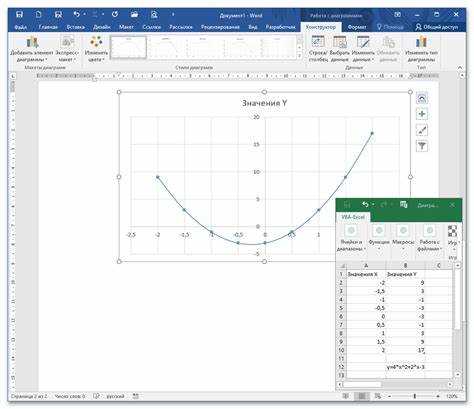The image size is (474, 409).
Task: Select column A header in the spreadsheet
Action: (x=366, y=266)
